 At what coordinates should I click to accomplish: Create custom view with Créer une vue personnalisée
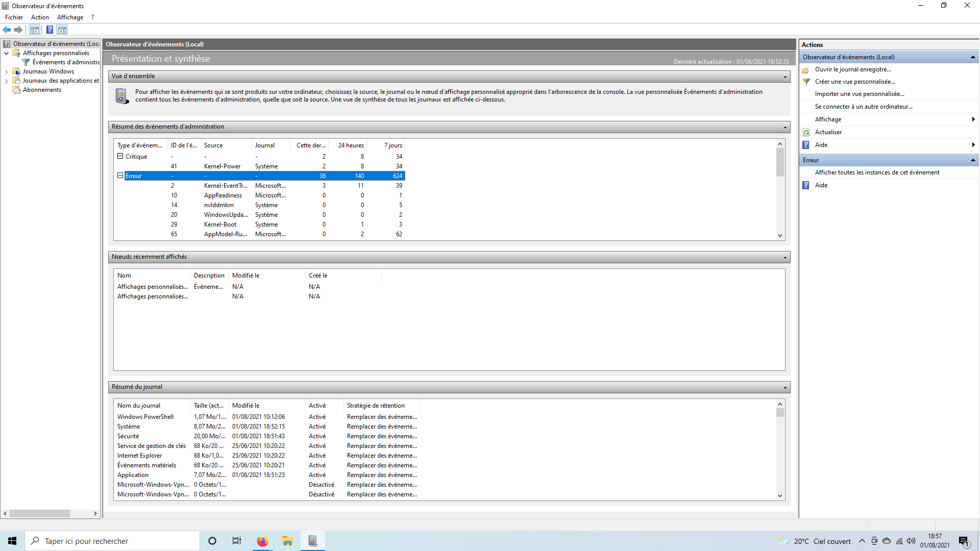(854, 82)
